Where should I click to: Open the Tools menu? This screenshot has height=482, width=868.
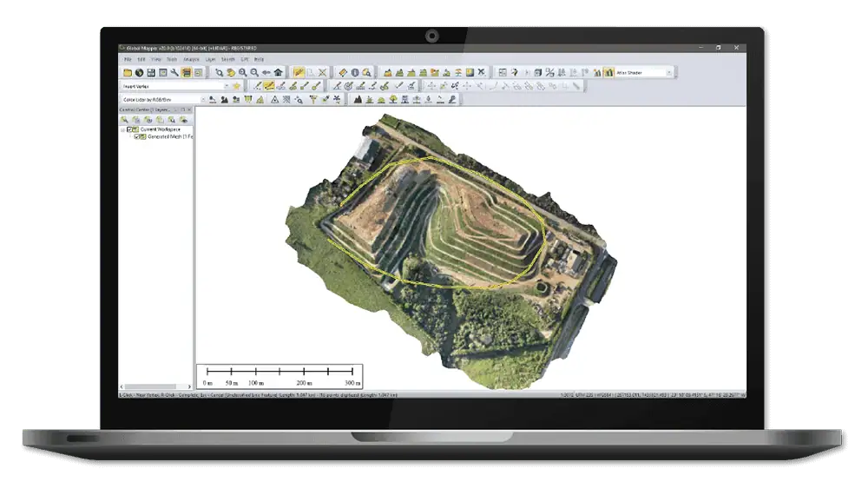pyautogui.click(x=172, y=59)
